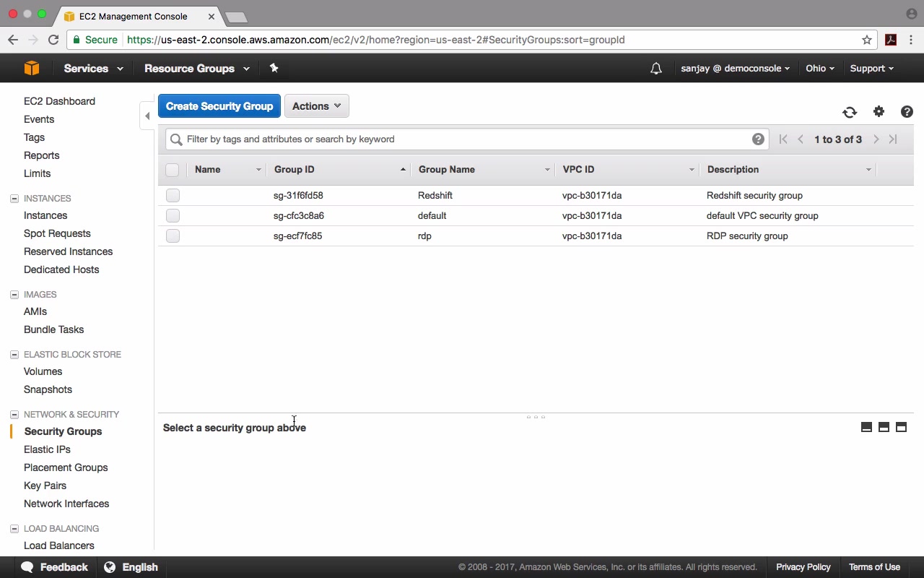This screenshot has width=924, height=578.
Task: Open the Description column filter arrow
Action: [x=868, y=170]
